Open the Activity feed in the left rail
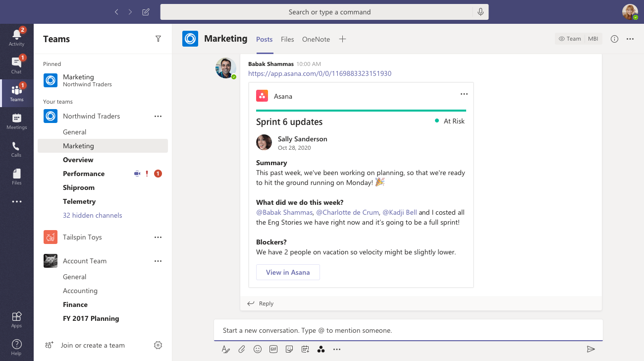Image resolution: width=644 pixels, height=361 pixels. tap(17, 38)
